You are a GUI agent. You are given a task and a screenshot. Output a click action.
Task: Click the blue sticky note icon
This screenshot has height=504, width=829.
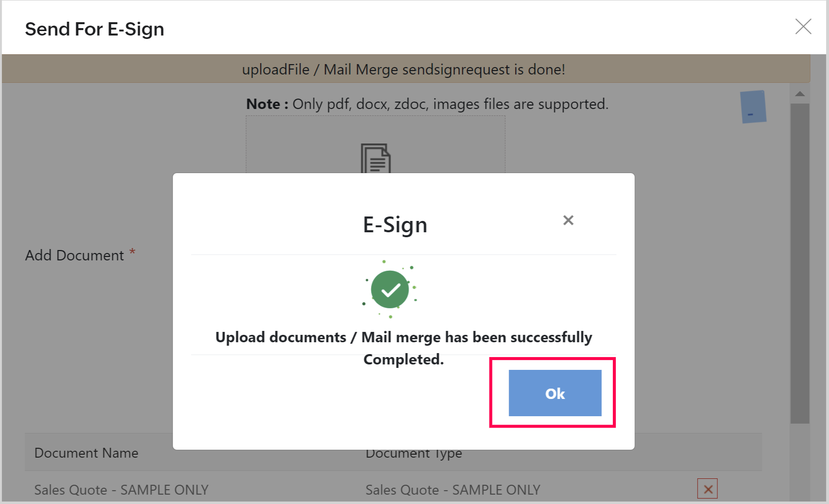[753, 107]
